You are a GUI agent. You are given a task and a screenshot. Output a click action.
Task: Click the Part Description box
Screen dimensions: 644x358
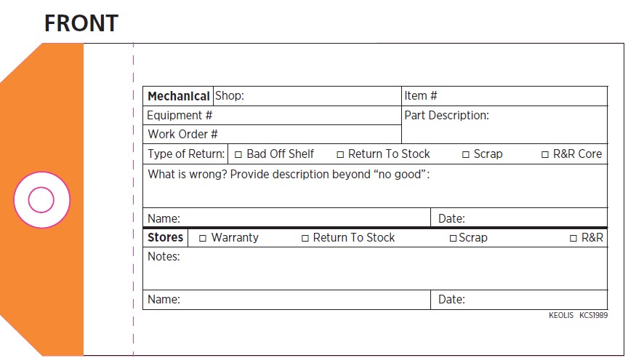504,129
